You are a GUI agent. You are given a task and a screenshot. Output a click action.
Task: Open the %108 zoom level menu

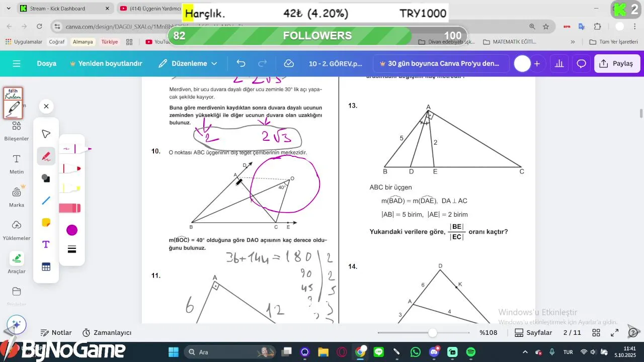pyautogui.click(x=488, y=333)
